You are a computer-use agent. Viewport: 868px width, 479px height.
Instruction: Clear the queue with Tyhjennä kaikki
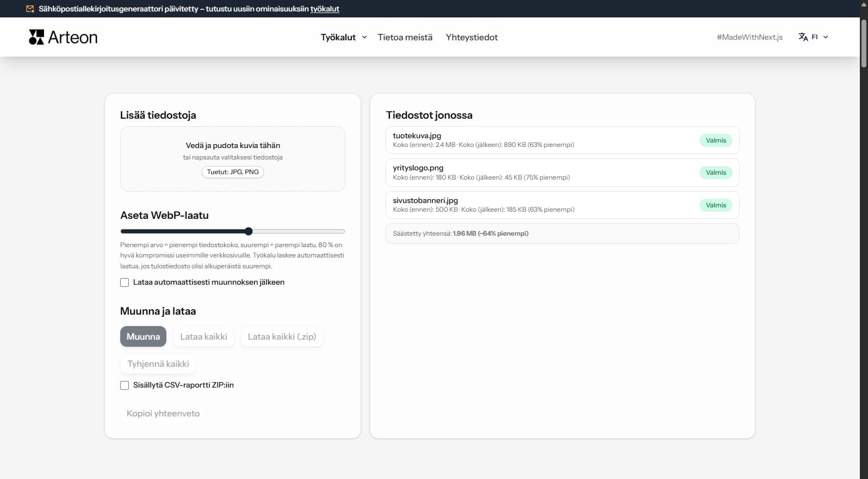158,364
